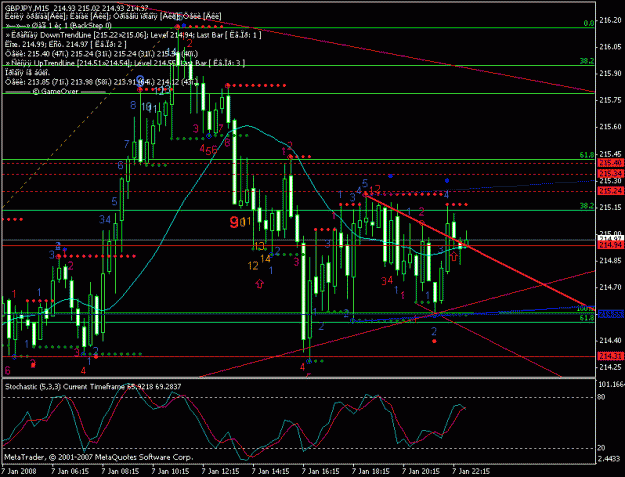Click the UpTrendLine [214.51»214.54] info line
The image size is (625, 477).
tap(125, 63)
